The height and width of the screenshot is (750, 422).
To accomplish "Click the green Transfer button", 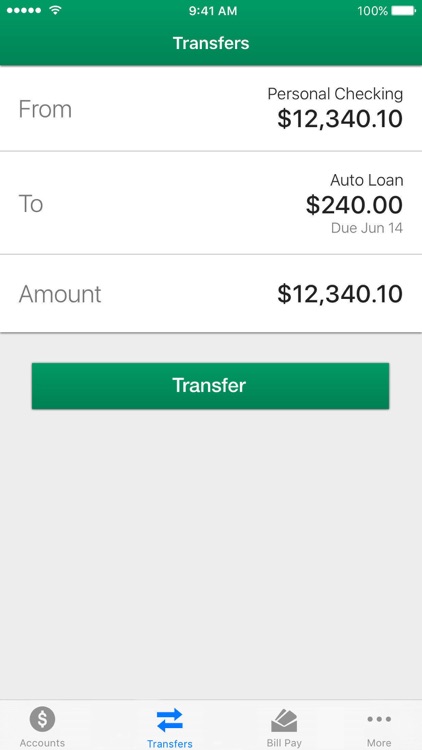I will [x=211, y=386].
